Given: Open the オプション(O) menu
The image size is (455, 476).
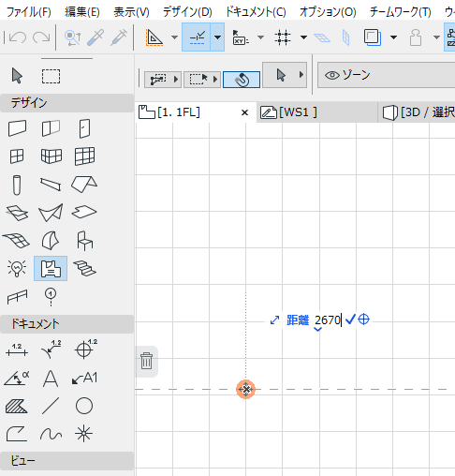Looking at the screenshot, I should pyautogui.click(x=328, y=12).
